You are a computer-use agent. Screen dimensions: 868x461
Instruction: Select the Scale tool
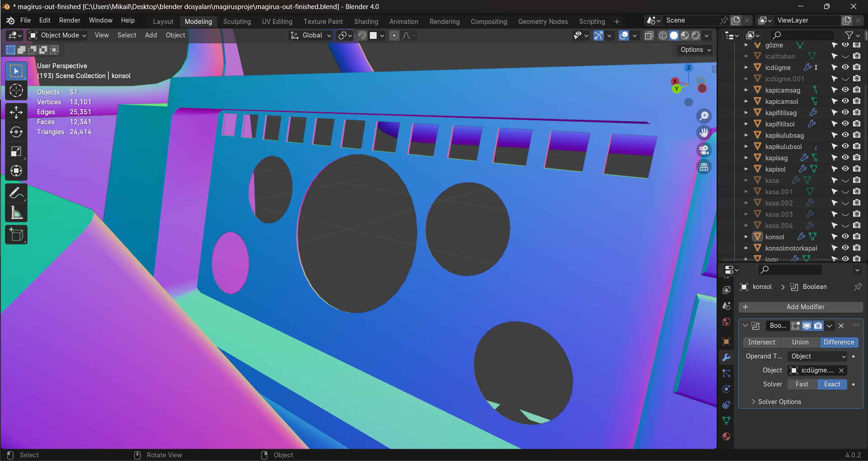click(x=16, y=152)
